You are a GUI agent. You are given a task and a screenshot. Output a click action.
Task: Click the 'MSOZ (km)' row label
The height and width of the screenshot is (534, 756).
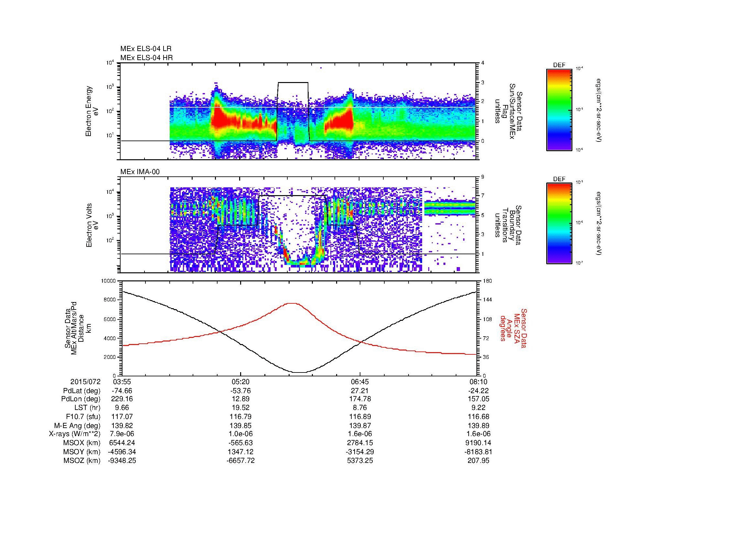click(x=82, y=461)
